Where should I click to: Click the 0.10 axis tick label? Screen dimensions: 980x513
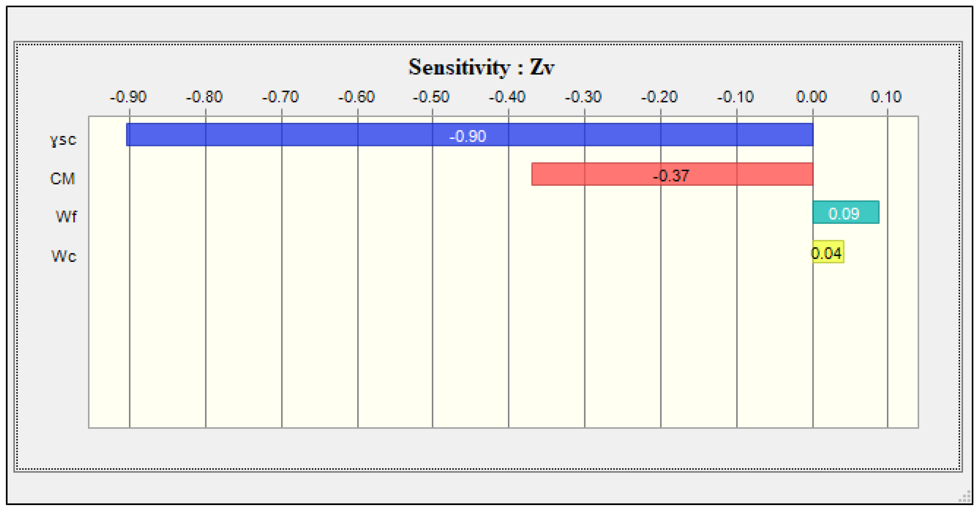coord(886,97)
